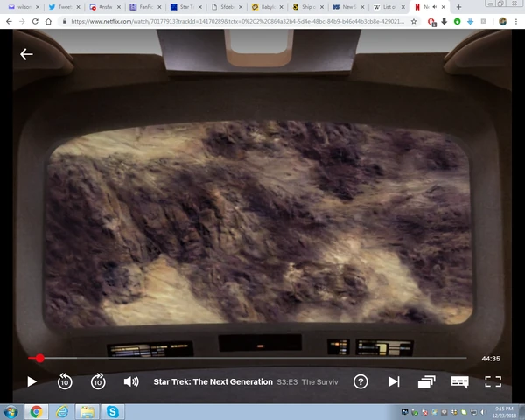Switch to the Sfdeb tab
525x420 pixels.
pyautogui.click(x=225, y=7)
